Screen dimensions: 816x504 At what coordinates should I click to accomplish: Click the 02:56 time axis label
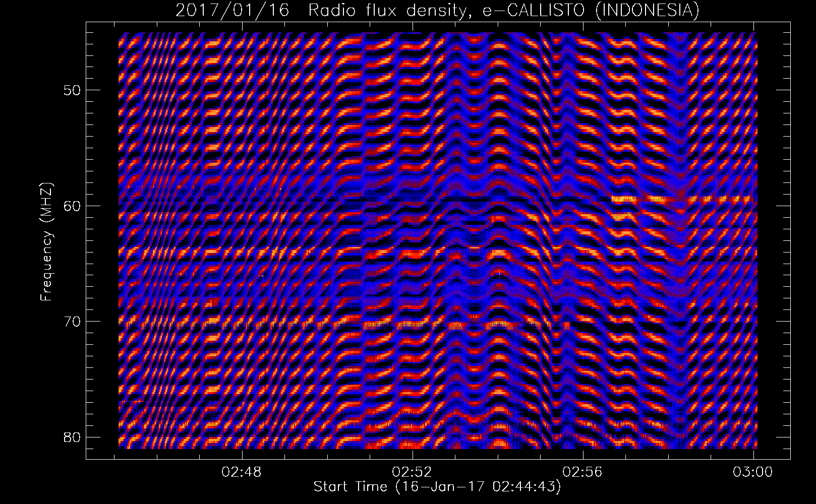584,472
